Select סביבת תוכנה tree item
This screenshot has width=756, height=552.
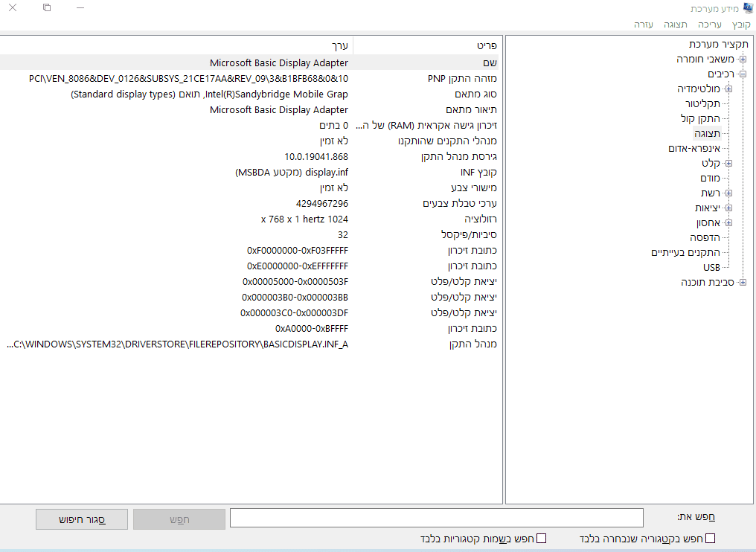click(x=708, y=283)
